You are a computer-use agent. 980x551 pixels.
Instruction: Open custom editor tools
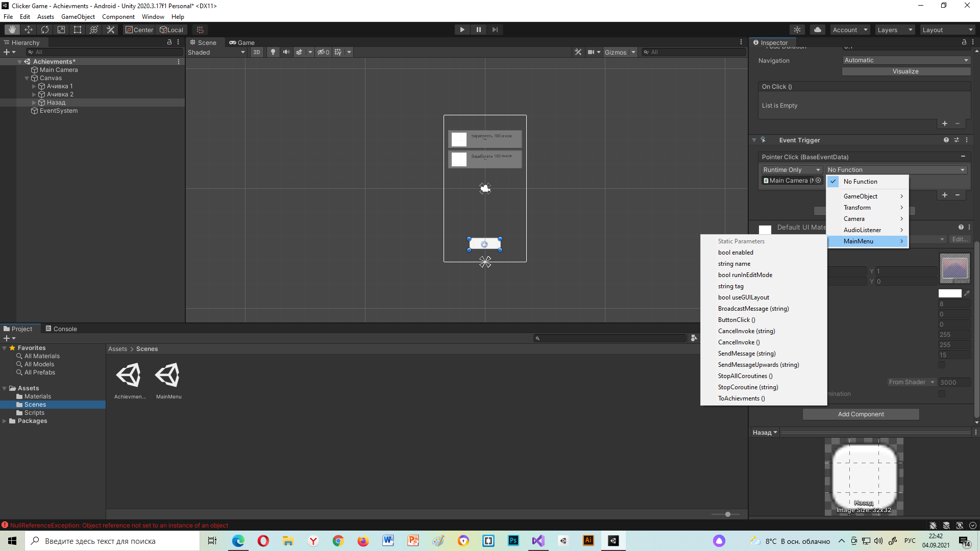click(110, 30)
